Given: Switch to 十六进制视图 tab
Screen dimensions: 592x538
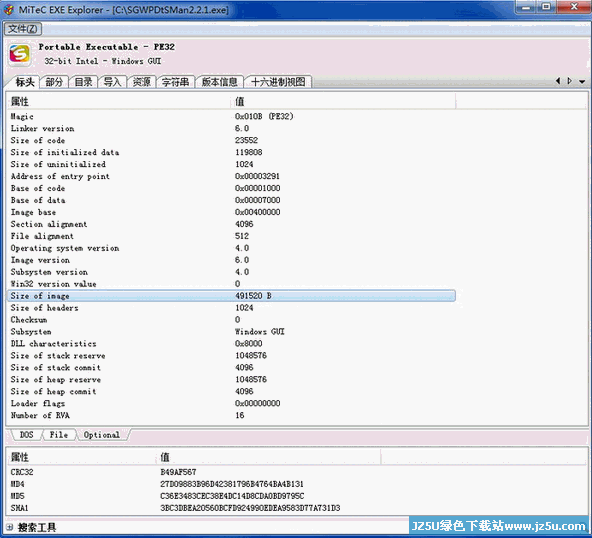Looking at the screenshot, I should tap(278, 82).
